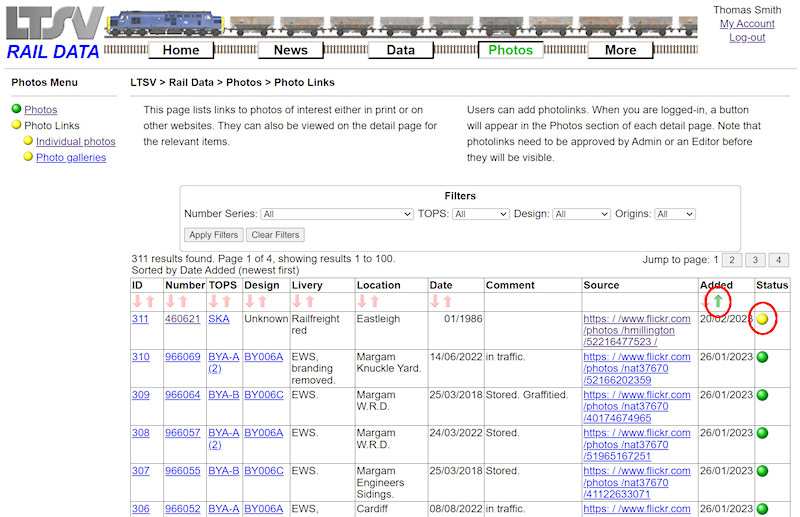Click the Clear Filters button
800x517 pixels.
(276, 235)
